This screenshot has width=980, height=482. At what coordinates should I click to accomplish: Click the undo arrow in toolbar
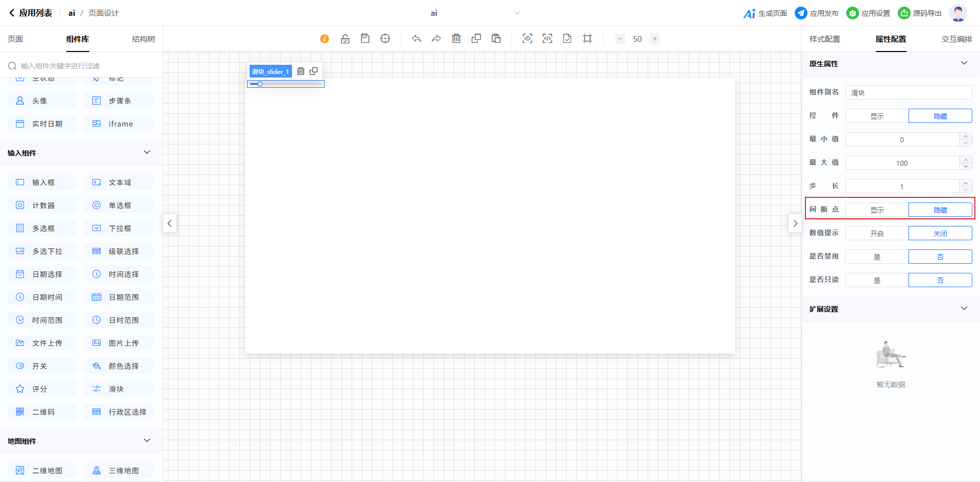[x=416, y=39]
